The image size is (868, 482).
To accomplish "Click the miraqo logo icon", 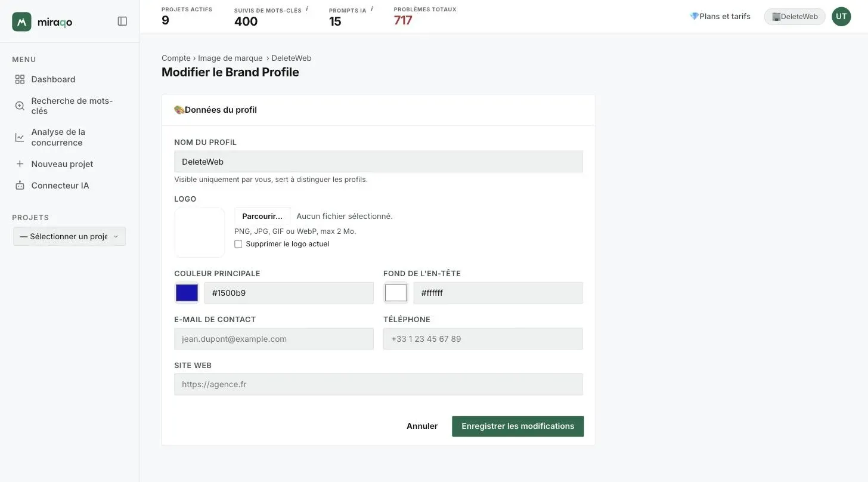I will [x=21, y=21].
